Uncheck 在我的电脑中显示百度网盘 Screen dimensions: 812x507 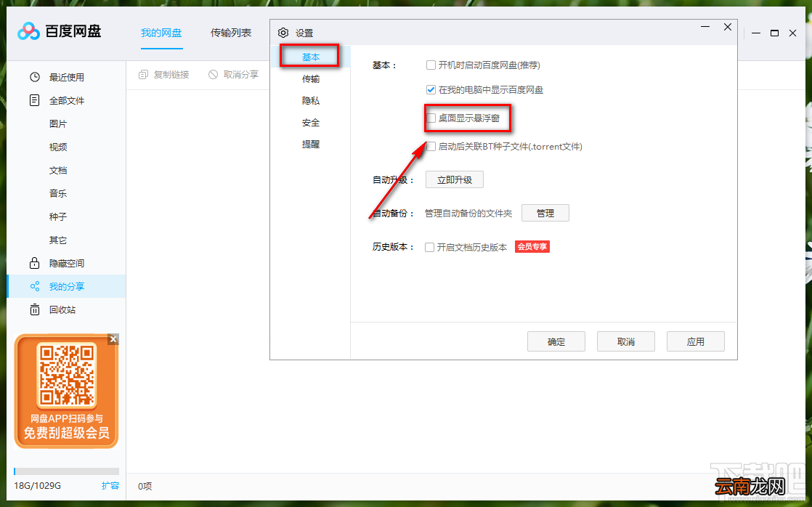[x=431, y=90]
